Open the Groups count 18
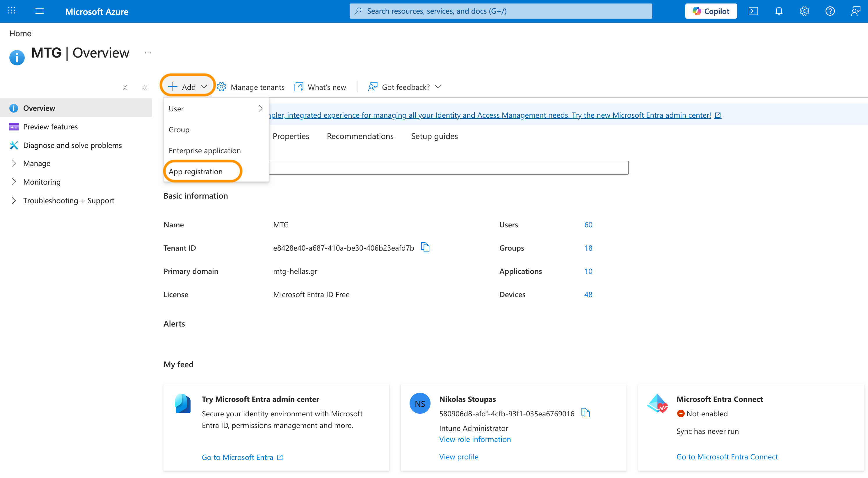The height and width of the screenshot is (478, 868). [x=588, y=248]
